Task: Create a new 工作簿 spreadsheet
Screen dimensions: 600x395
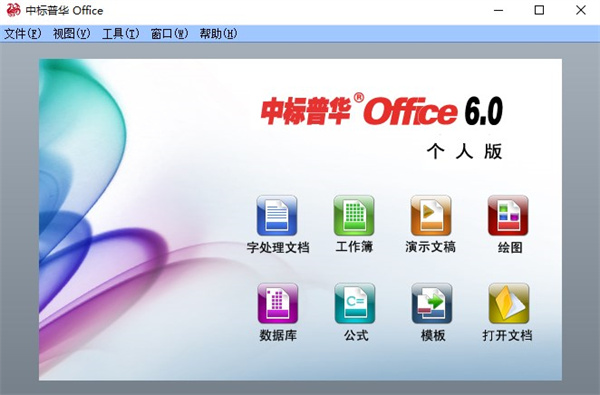Action: (x=354, y=215)
